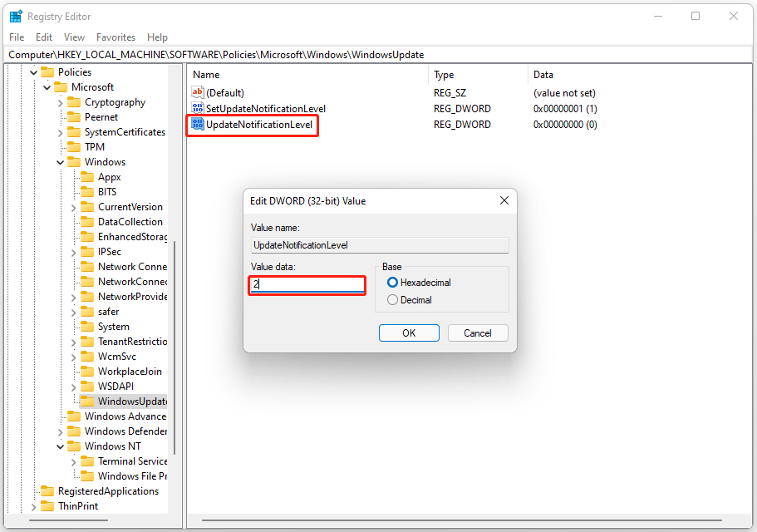Close the Edit DWORD dialog with X
This screenshot has height=532, width=757.
coord(504,200)
